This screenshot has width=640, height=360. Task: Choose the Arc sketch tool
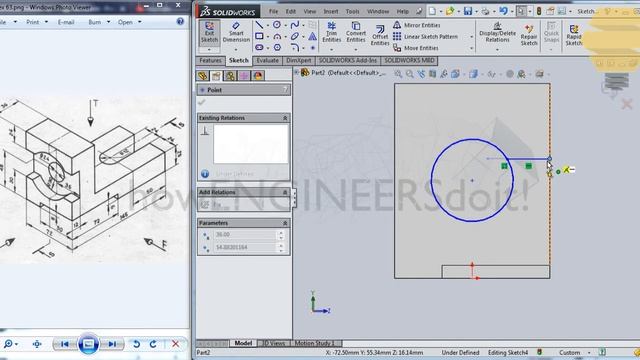(x=277, y=36)
